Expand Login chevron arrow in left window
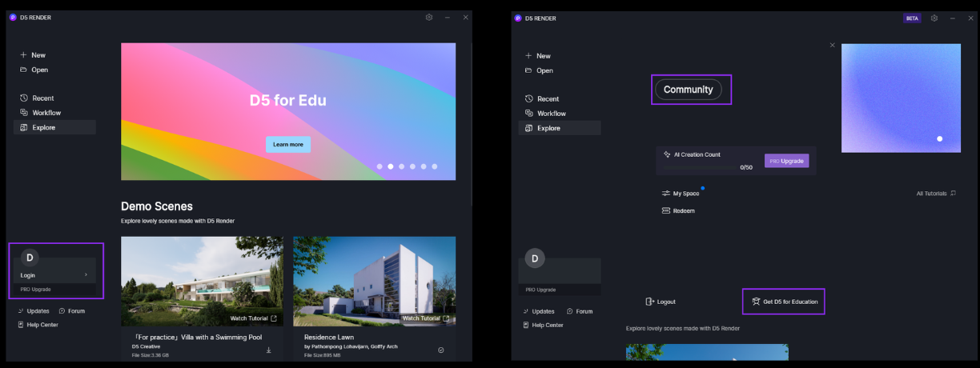The width and height of the screenshot is (980, 368). (86, 275)
